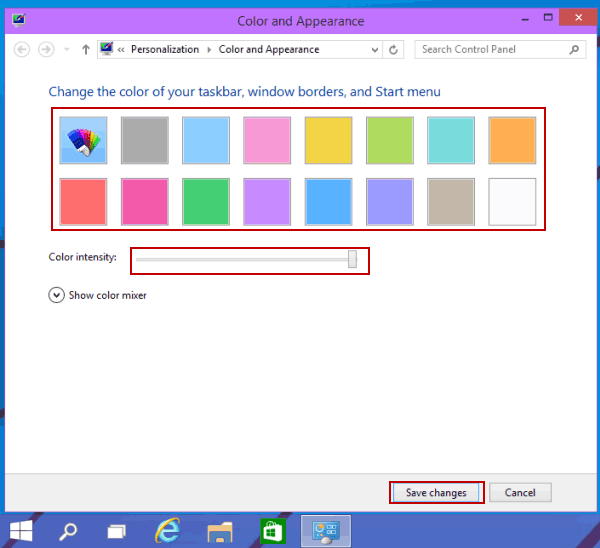The width and height of the screenshot is (600, 548).
Task: Open the Windows Start button
Action: 21,531
